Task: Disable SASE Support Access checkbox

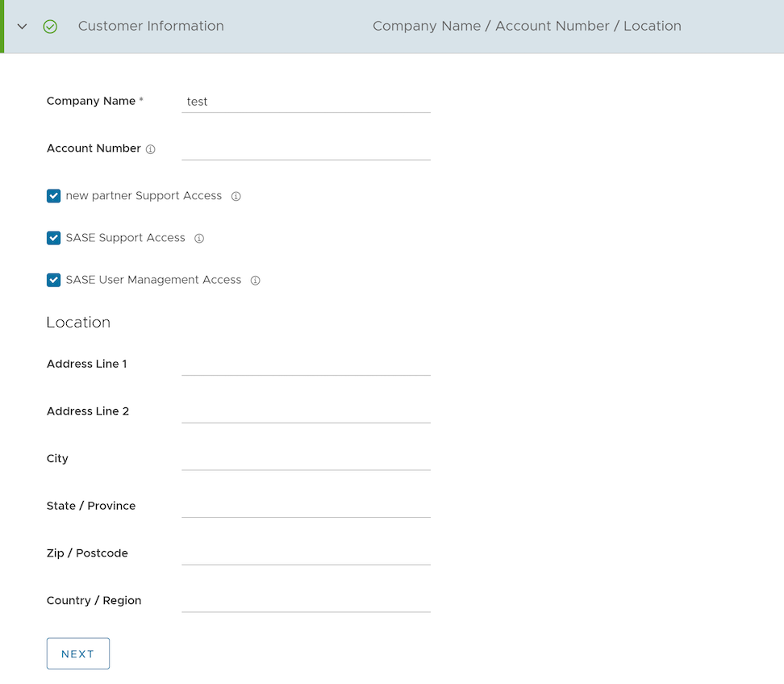Action: pyautogui.click(x=54, y=238)
